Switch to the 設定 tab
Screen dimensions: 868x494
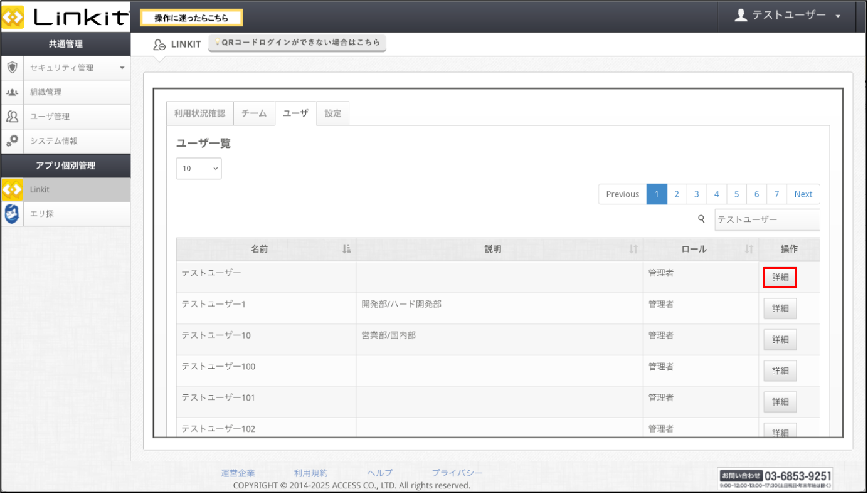tap(332, 113)
